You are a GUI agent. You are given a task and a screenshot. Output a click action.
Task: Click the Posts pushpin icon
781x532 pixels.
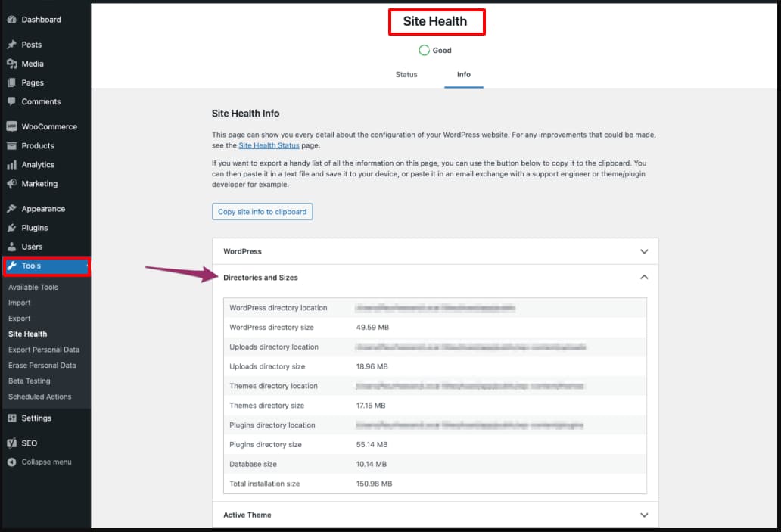click(x=12, y=45)
